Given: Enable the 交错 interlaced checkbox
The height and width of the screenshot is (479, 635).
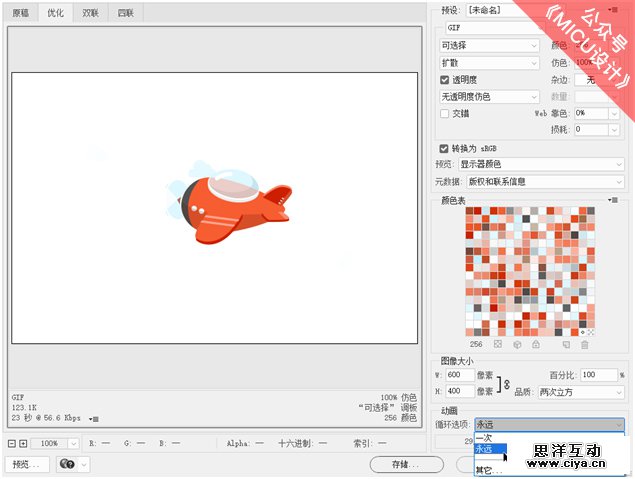Looking at the screenshot, I should (445, 113).
